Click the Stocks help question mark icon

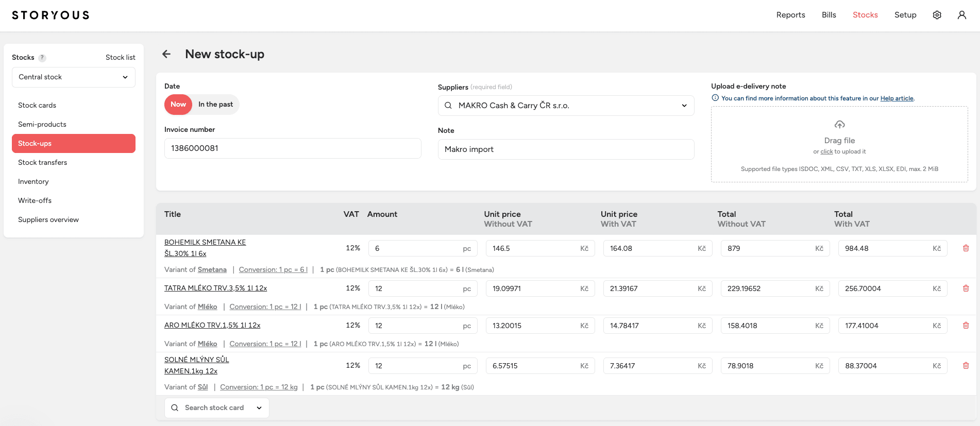click(42, 58)
